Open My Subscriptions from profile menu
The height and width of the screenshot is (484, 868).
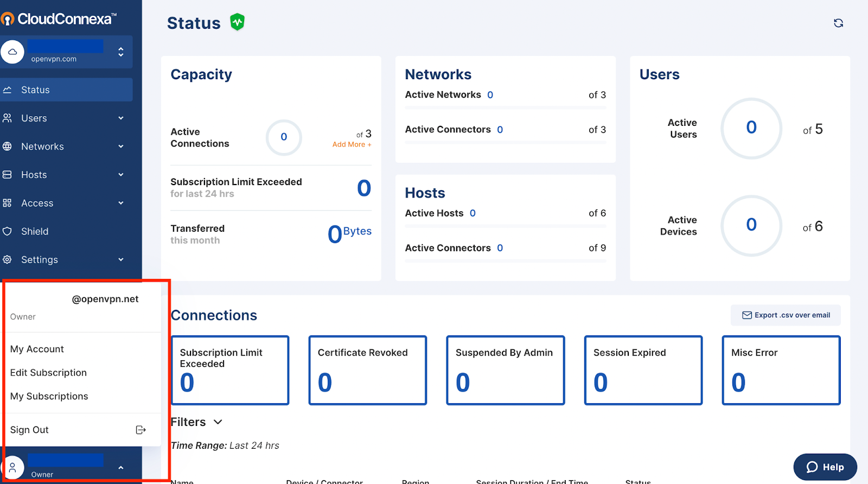coord(49,396)
